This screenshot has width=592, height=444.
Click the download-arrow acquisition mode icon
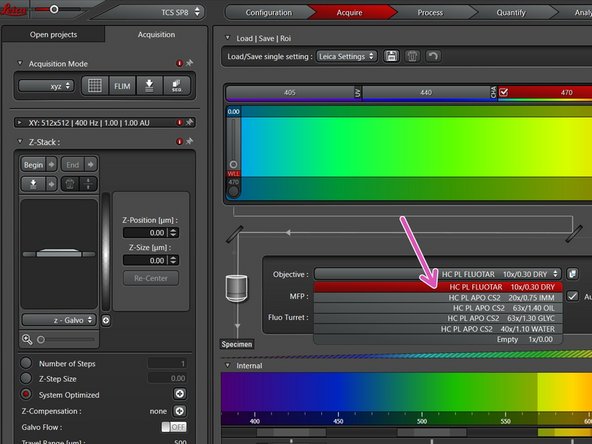[150, 86]
